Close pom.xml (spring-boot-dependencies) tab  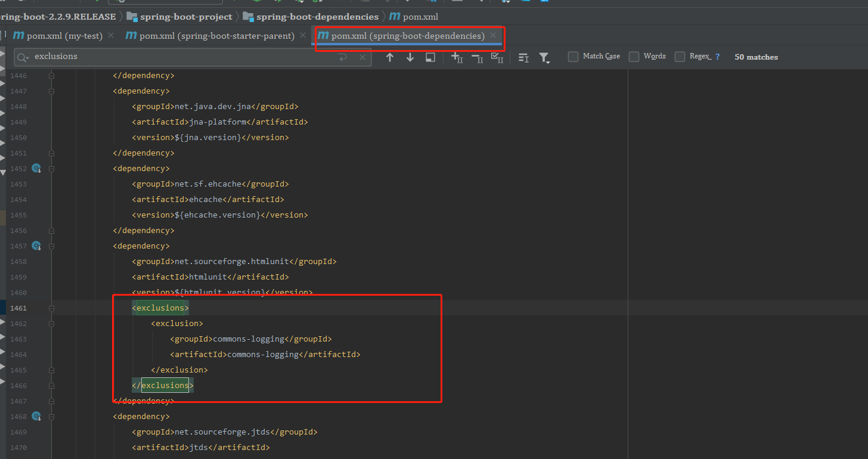[x=493, y=36]
